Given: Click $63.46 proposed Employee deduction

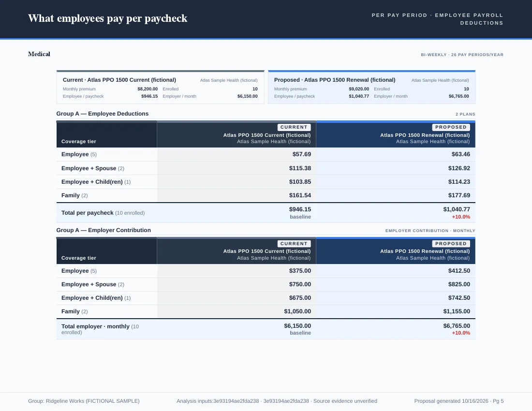Looking at the screenshot, I should (x=461, y=154).
